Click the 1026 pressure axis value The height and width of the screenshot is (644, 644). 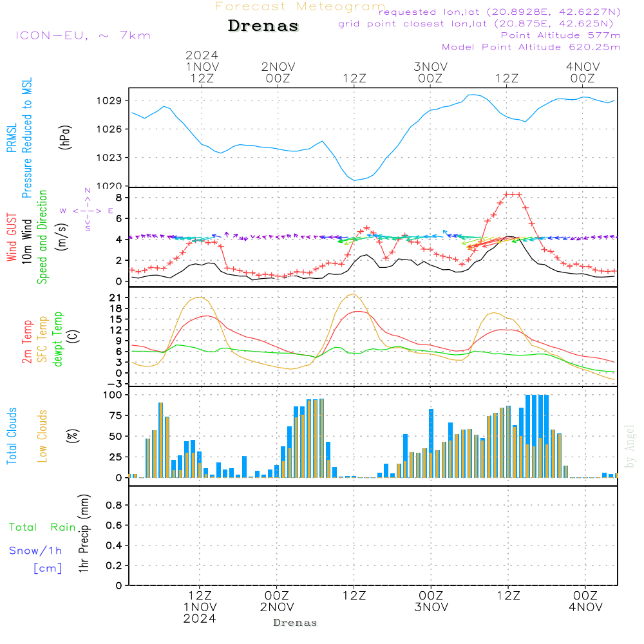pos(109,129)
